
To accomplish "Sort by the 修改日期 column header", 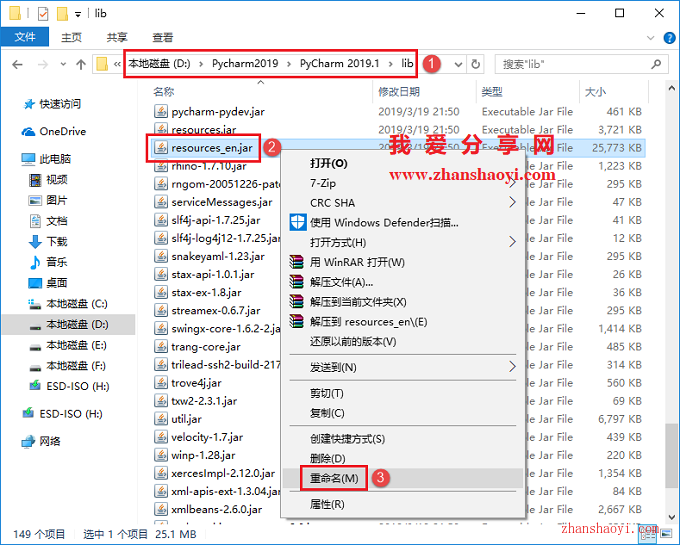I will (x=399, y=92).
